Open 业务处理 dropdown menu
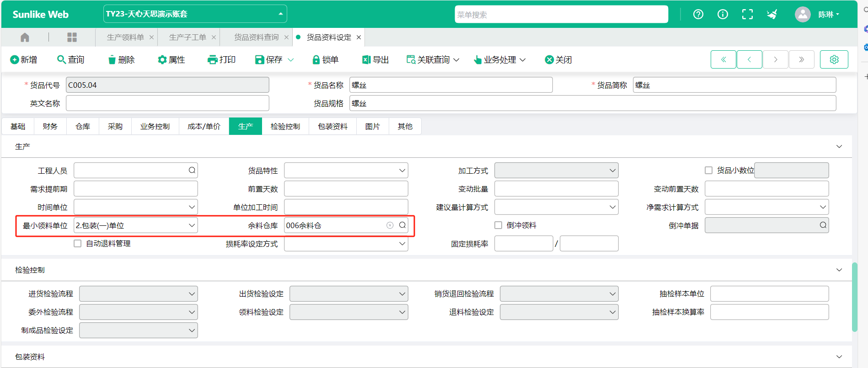 (x=499, y=59)
